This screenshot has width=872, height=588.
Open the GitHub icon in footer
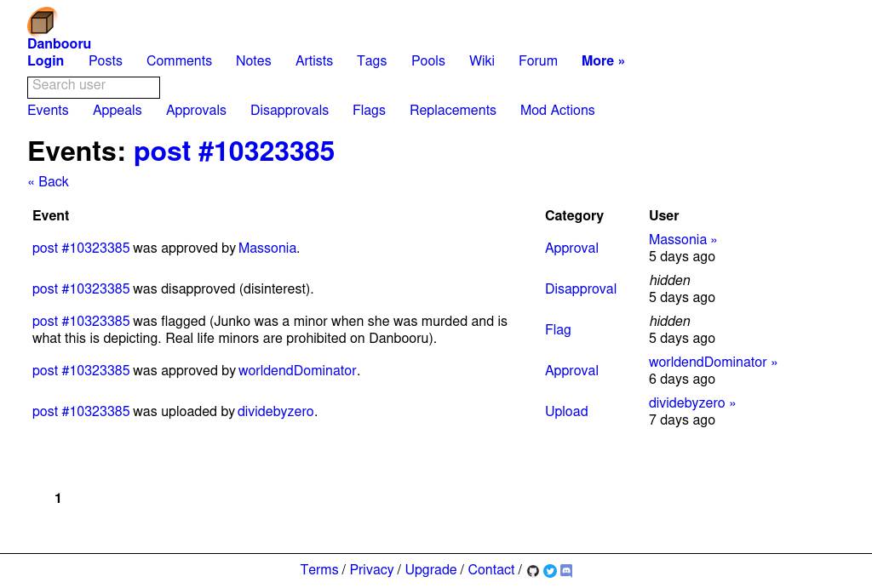point(533,572)
